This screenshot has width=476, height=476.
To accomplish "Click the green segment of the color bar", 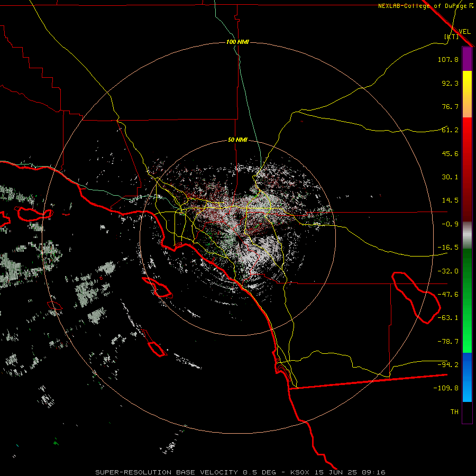I will pos(467,300).
